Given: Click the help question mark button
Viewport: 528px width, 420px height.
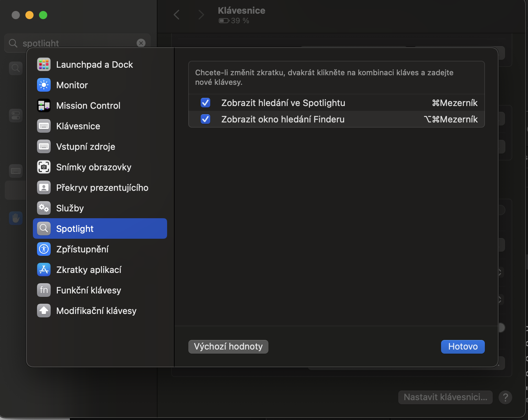Looking at the screenshot, I should pyautogui.click(x=505, y=397).
